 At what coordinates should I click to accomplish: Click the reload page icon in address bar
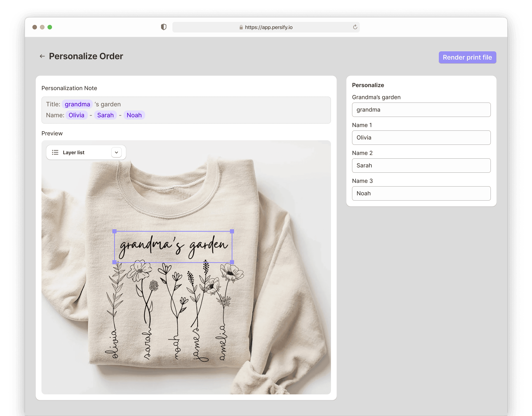[x=355, y=27]
